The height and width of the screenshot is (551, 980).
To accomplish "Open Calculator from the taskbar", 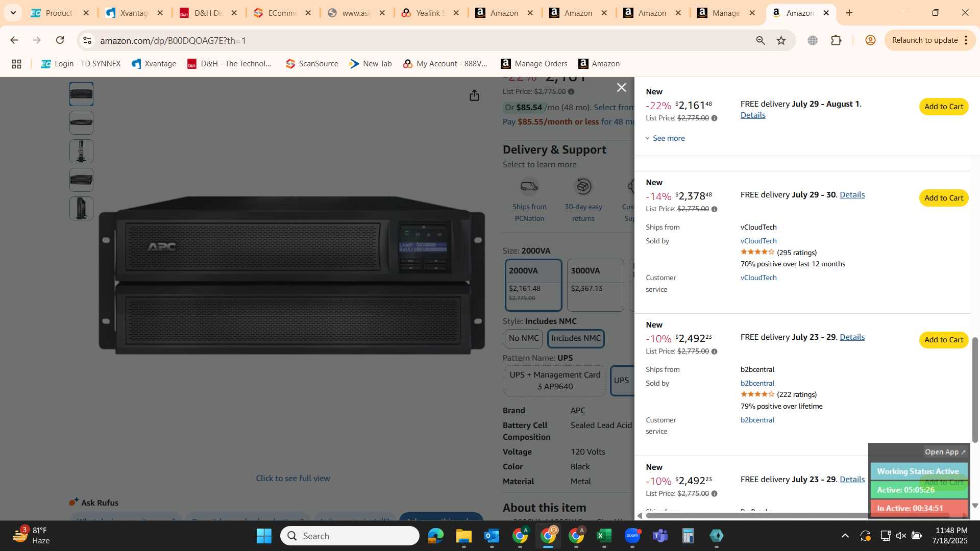I will pos(688,536).
